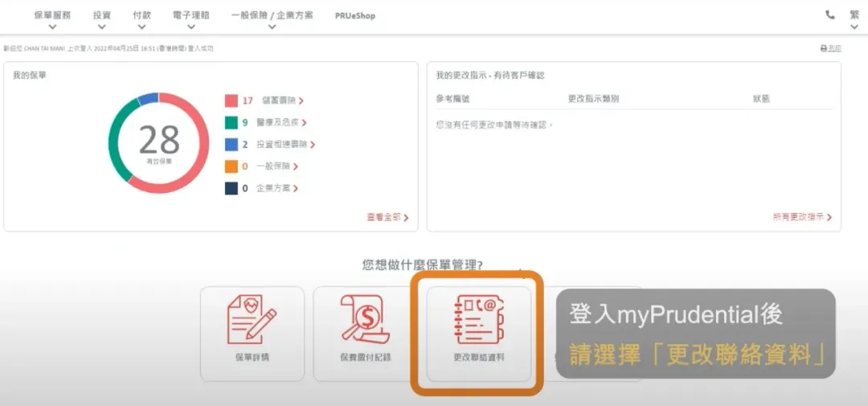Open the 保單服務 navigation menu

tap(52, 15)
